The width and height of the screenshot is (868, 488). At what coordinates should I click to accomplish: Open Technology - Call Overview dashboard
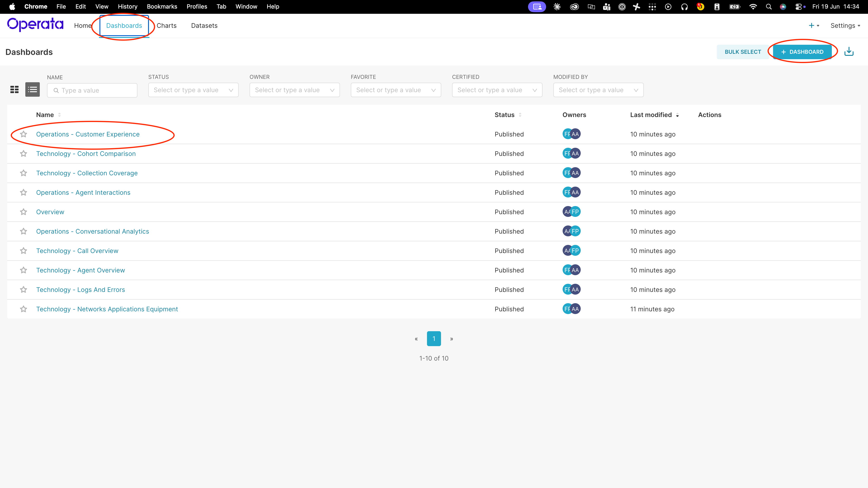[77, 251]
